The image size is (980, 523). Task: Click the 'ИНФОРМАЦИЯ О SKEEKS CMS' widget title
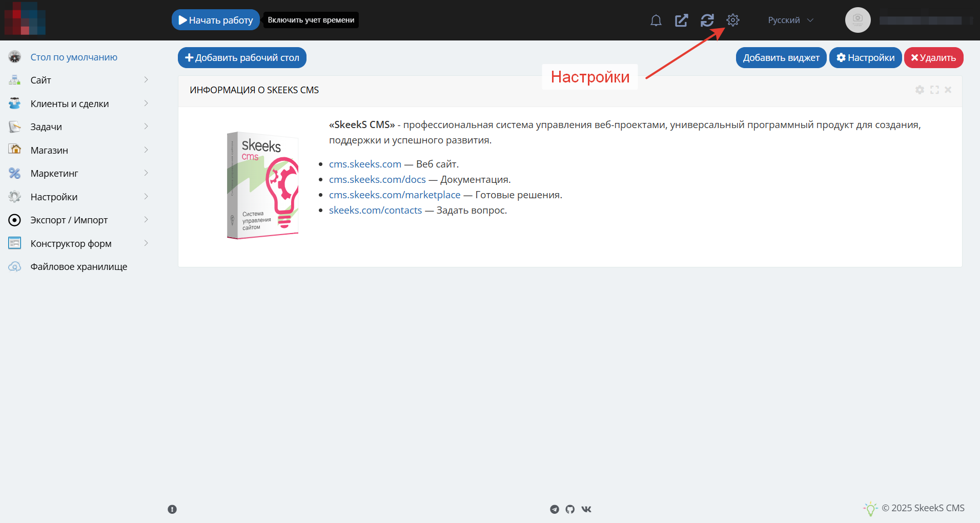tap(254, 90)
